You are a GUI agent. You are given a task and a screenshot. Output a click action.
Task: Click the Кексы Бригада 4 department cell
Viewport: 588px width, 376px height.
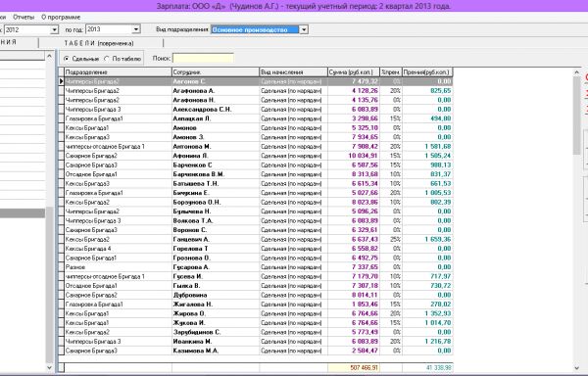[118, 249]
